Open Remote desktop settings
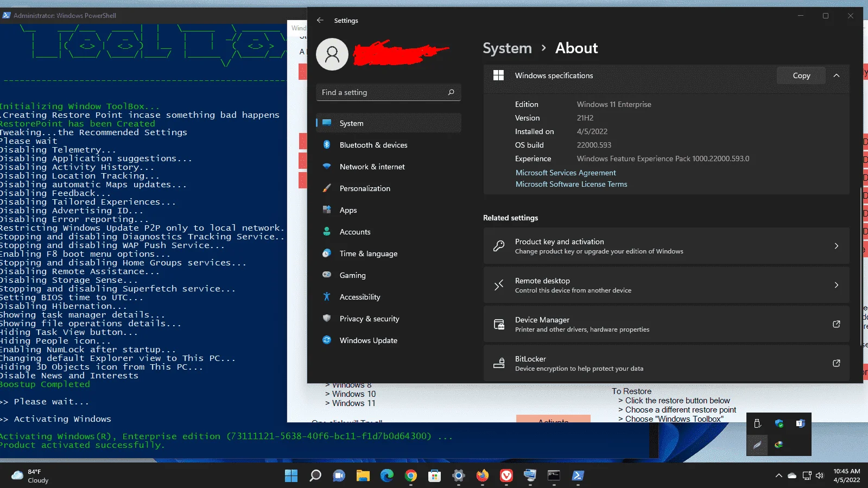 [x=666, y=285]
